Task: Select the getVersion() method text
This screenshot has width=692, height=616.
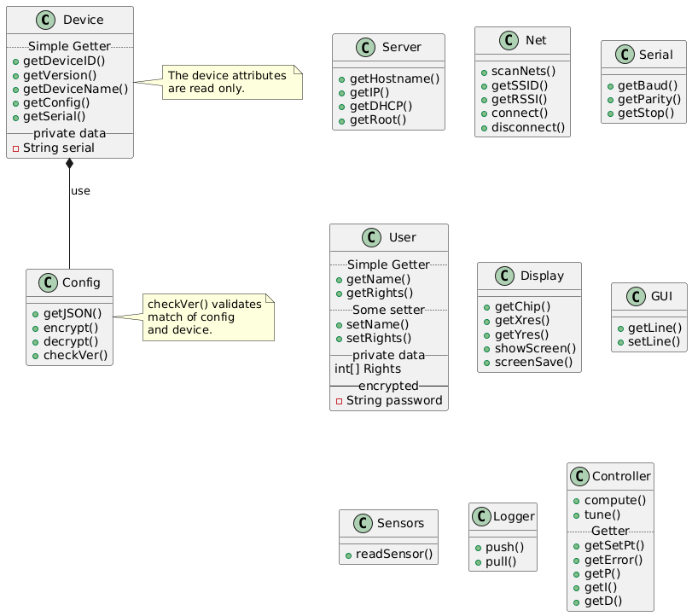Action: [60, 75]
